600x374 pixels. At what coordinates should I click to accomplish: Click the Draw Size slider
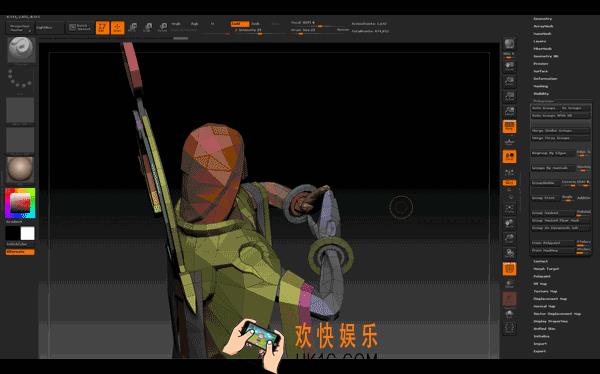(x=313, y=30)
